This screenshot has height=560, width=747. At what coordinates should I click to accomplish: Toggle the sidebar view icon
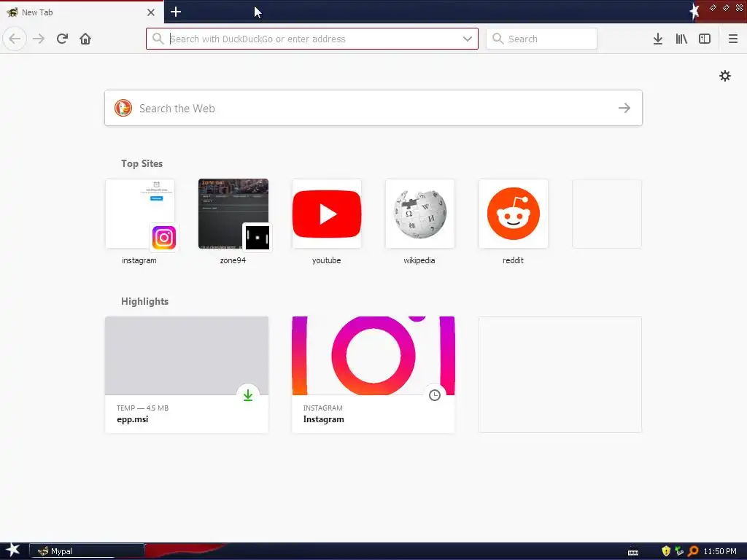[x=705, y=39]
